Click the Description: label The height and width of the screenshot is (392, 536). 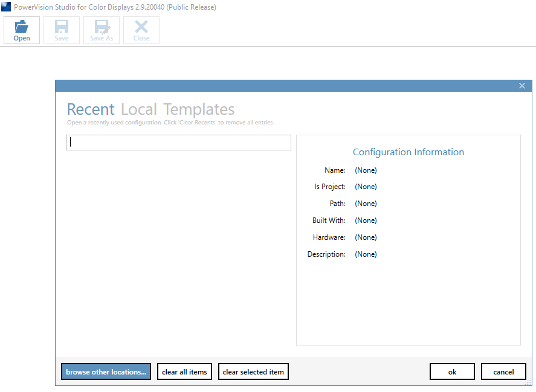point(326,254)
